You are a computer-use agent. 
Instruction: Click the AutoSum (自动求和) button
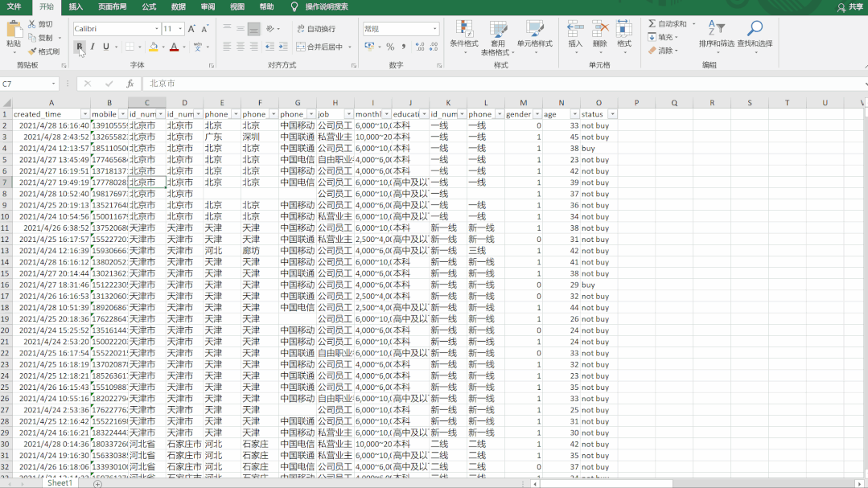pos(668,24)
